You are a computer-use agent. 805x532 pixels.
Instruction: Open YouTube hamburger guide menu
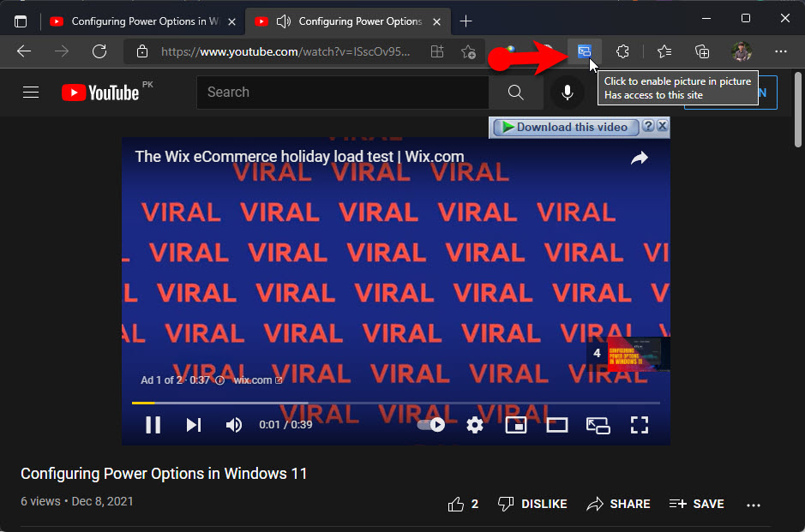tap(31, 93)
